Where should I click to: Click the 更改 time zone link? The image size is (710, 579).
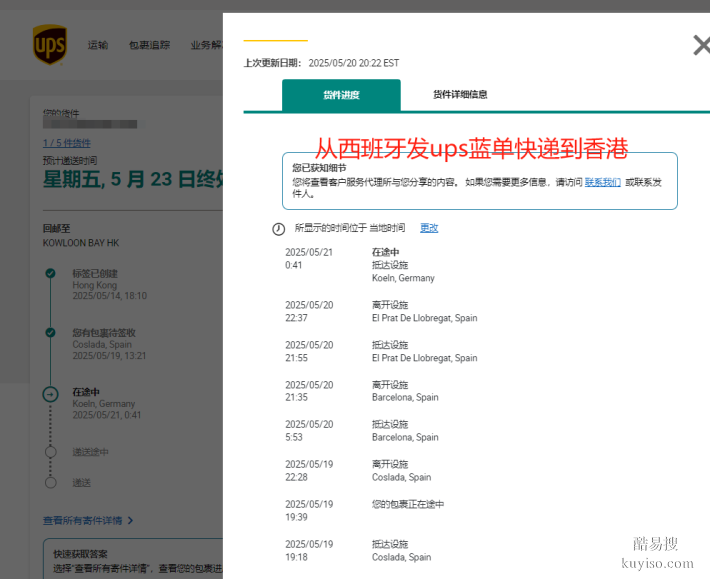pos(429,228)
